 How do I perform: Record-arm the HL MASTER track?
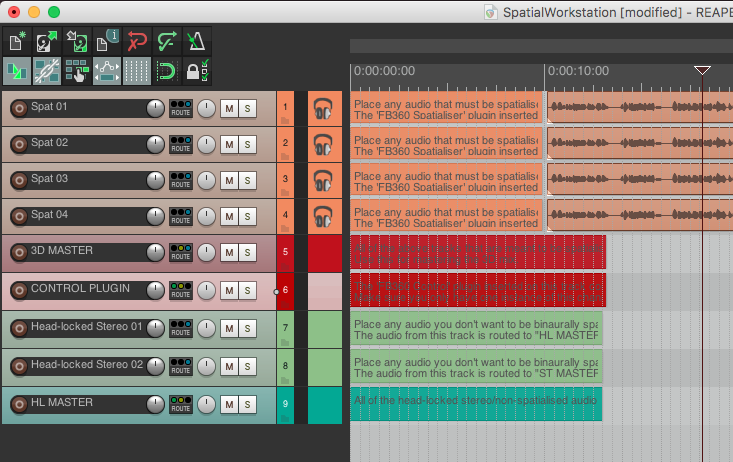tap(19, 404)
